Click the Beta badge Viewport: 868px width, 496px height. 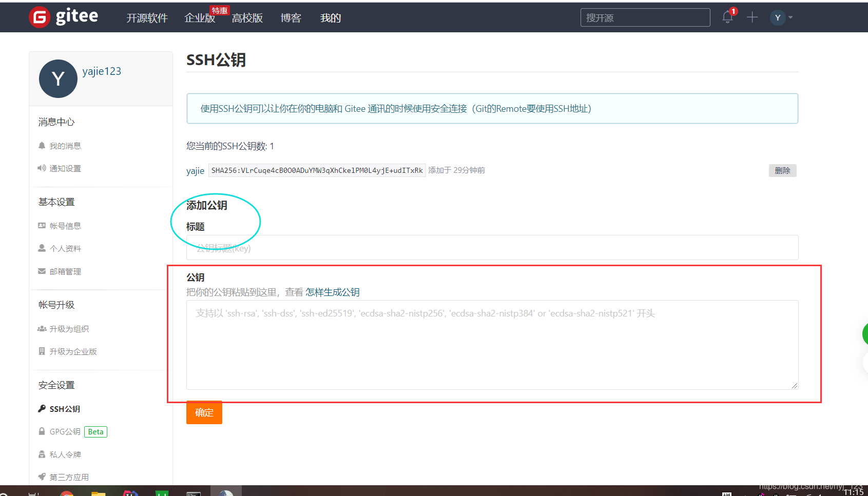(95, 432)
